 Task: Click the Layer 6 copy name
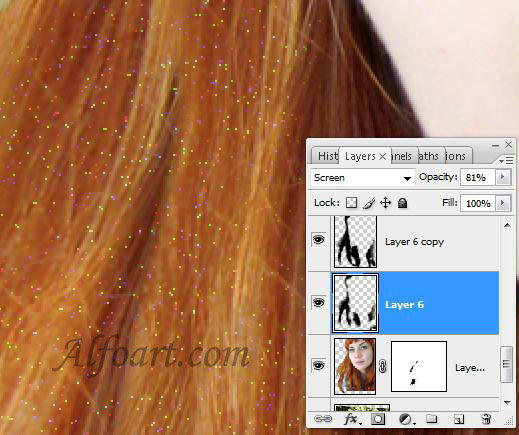pyautogui.click(x=414, y=242)
